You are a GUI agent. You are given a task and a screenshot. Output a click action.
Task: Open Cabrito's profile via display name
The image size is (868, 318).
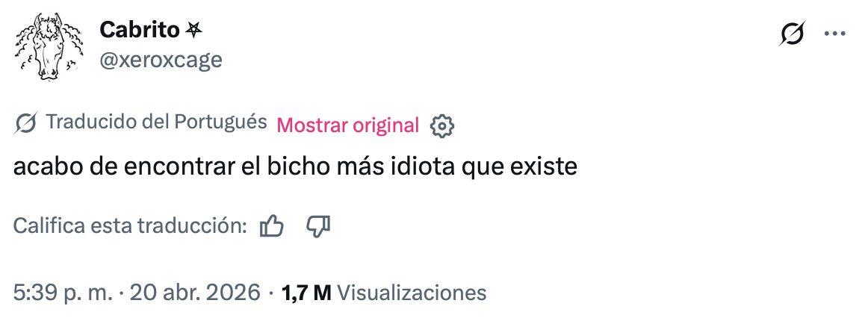139,30
